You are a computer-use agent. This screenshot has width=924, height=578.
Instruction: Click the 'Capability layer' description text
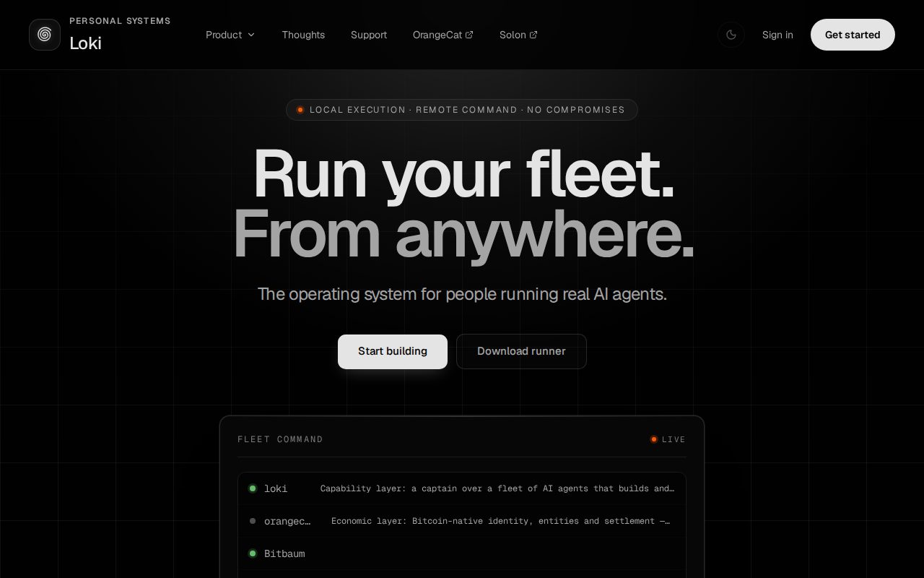[x=497, y=488]
